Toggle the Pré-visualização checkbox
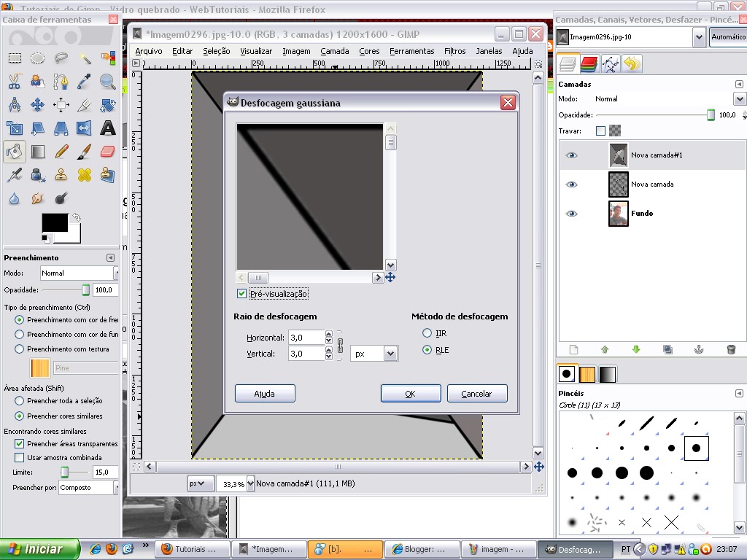 (241, 293)
